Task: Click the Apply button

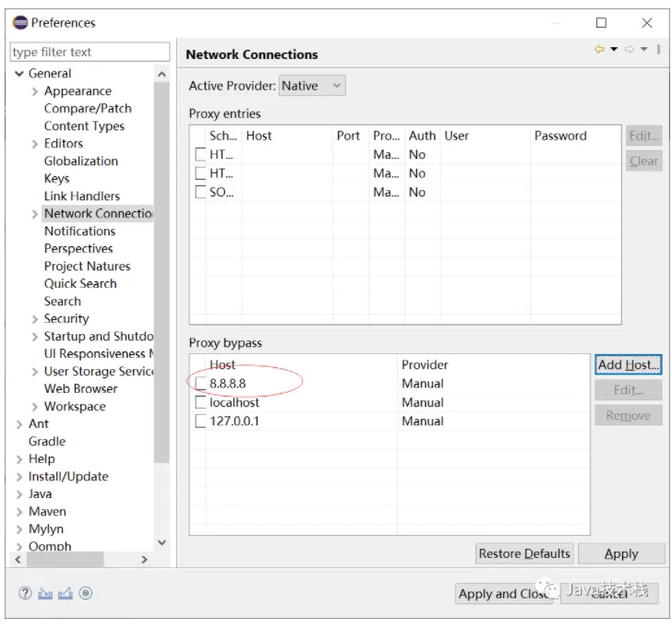Action: (621, 553)
